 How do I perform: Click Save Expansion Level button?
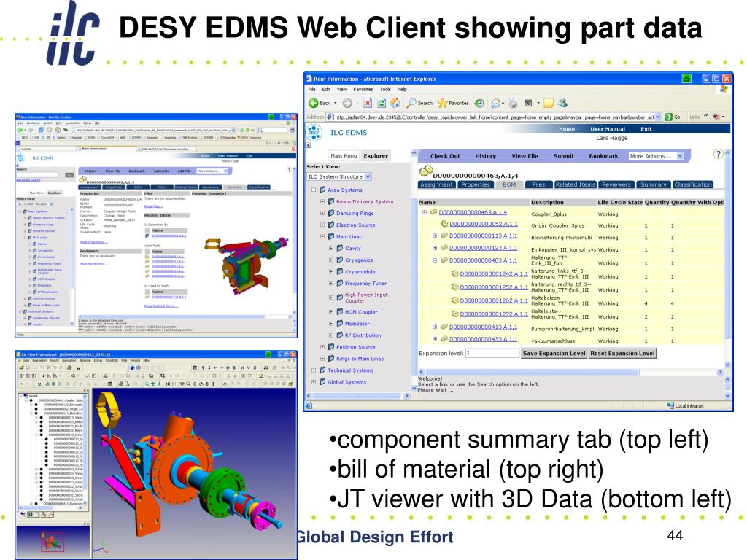(554, 354)
